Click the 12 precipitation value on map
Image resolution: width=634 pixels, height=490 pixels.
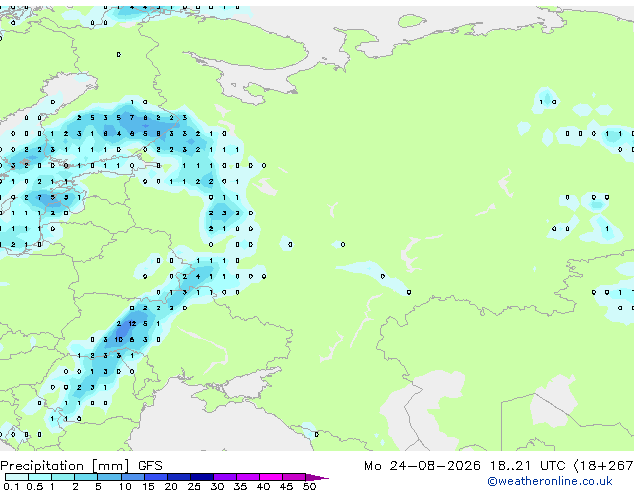point(132,323)
